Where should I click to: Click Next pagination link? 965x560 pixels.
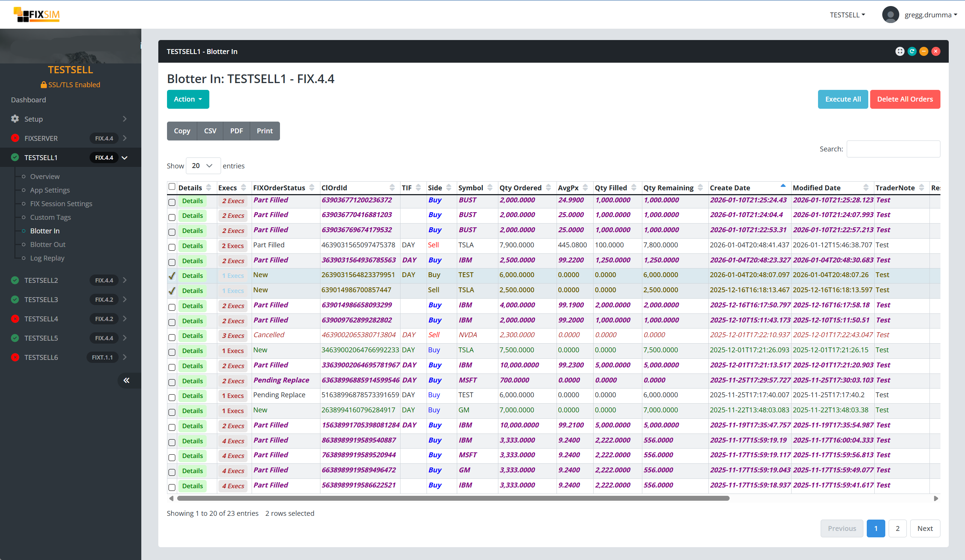click(x=925, y=528)
